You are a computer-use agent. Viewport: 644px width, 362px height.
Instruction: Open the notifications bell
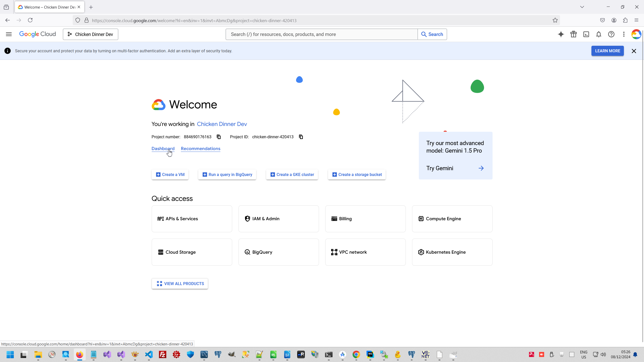click(599, 34)
